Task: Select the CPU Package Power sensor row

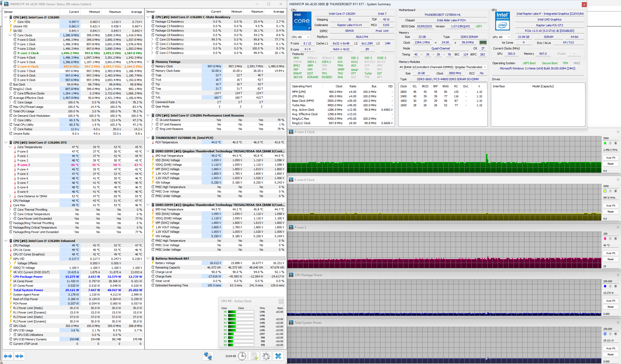Action: coord(28,277)
